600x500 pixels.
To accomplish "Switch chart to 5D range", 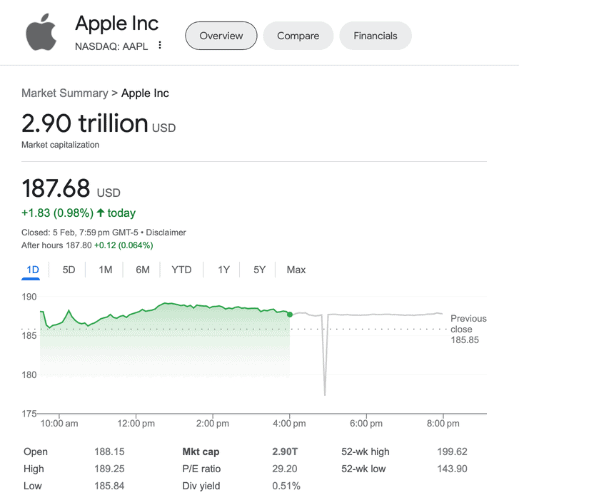I will coord(69,270).
